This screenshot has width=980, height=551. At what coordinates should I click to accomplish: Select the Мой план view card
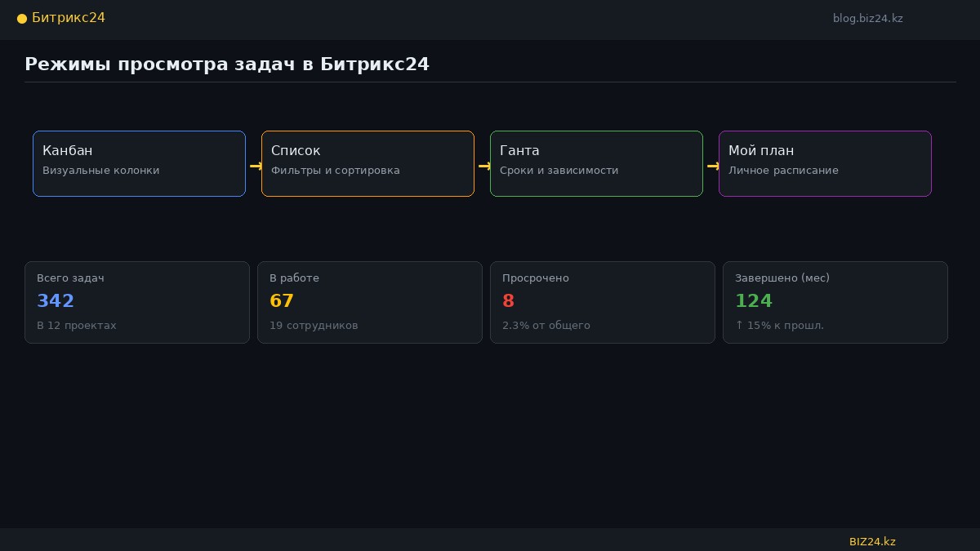[825, 163]
